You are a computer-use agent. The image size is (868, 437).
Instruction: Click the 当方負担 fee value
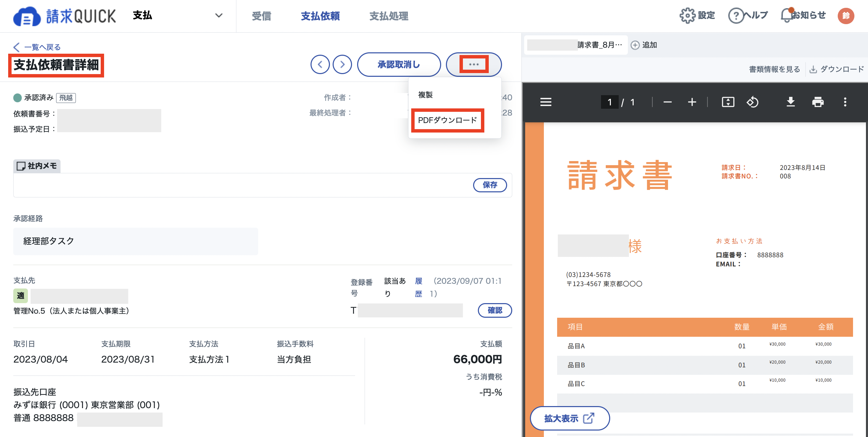click(294, 359)
